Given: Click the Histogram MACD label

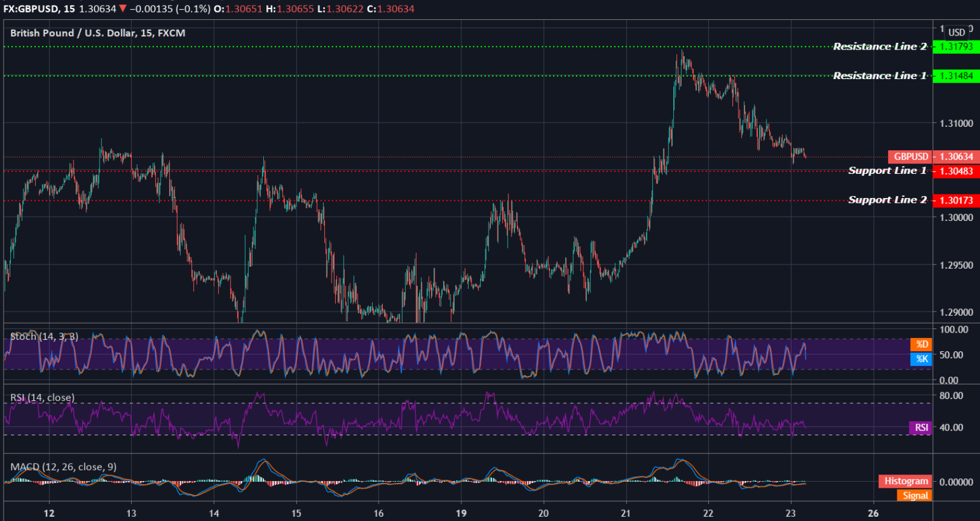Looking at the screenshot, I should click(x=905, y=481).
